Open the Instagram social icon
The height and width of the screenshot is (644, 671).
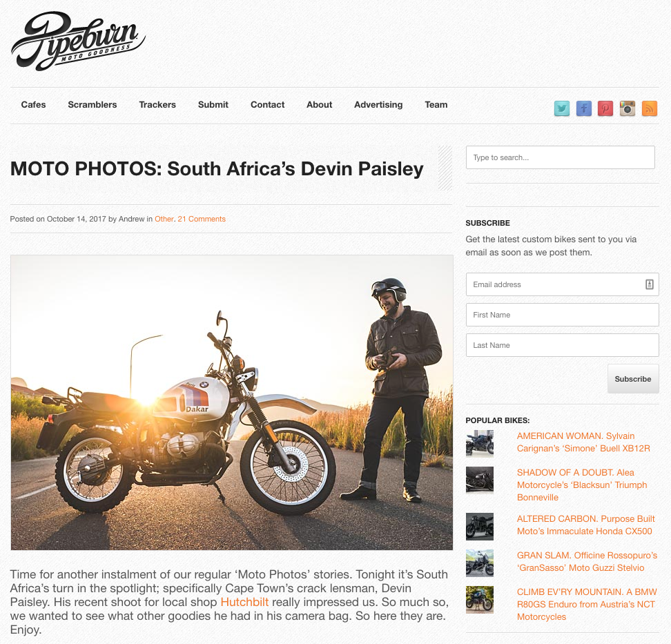[628, 108]
